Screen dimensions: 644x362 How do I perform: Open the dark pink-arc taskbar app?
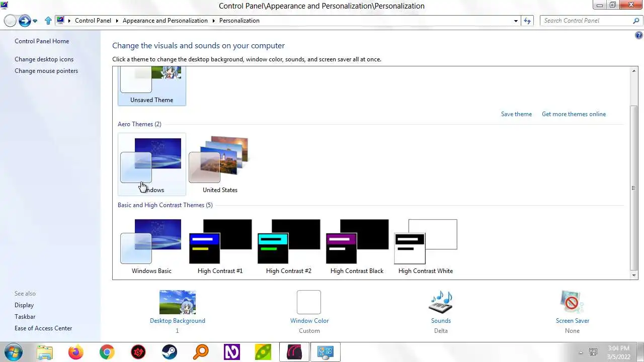(x=294, y=352)
